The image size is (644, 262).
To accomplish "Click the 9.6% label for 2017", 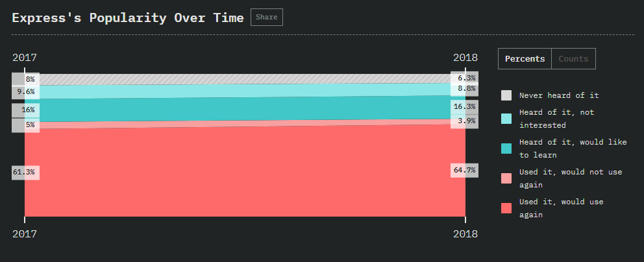I will [x=25, y=91].
